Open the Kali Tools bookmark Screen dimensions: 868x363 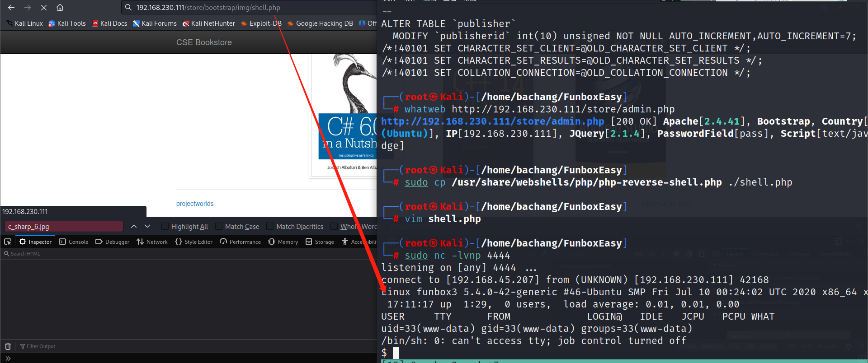click(67, 23)
